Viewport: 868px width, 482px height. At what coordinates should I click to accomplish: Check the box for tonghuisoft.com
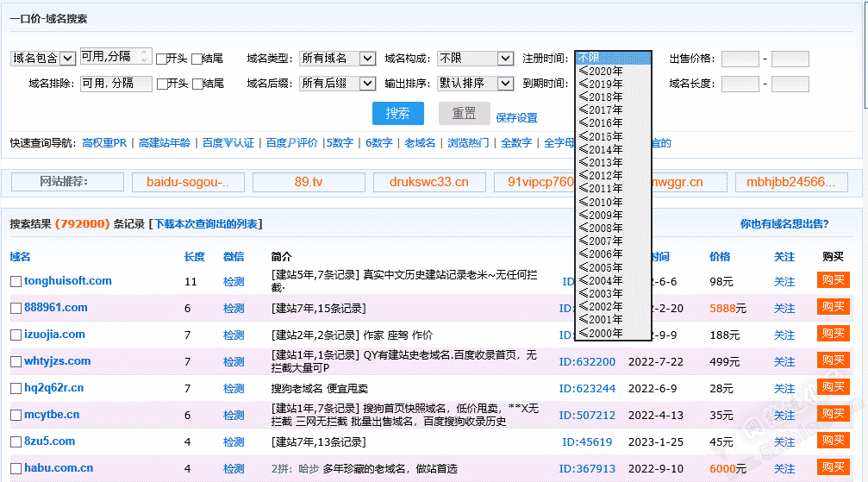click(x=16, y=281)
